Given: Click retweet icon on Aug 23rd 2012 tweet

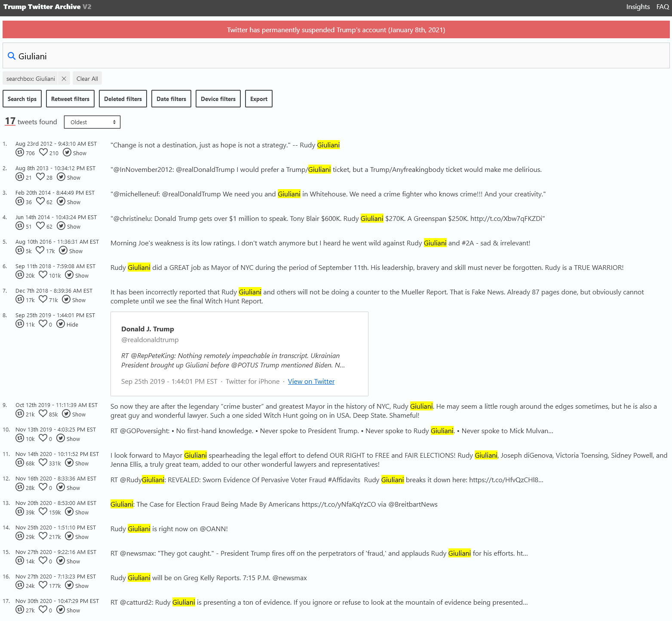Looking at the screenshot, I should (20, 152).
